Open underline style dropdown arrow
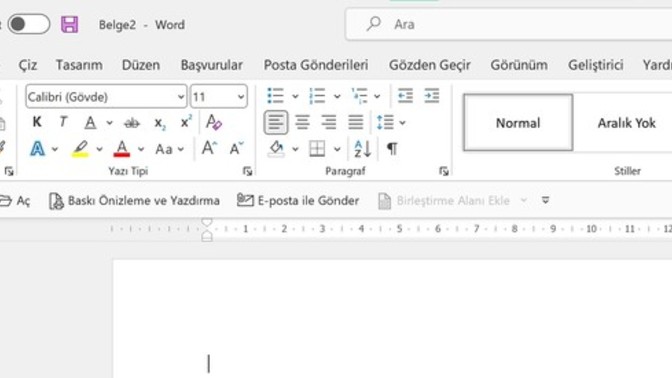Image resolution: width=672 pixels, height=378 pixels. (109, 123)
